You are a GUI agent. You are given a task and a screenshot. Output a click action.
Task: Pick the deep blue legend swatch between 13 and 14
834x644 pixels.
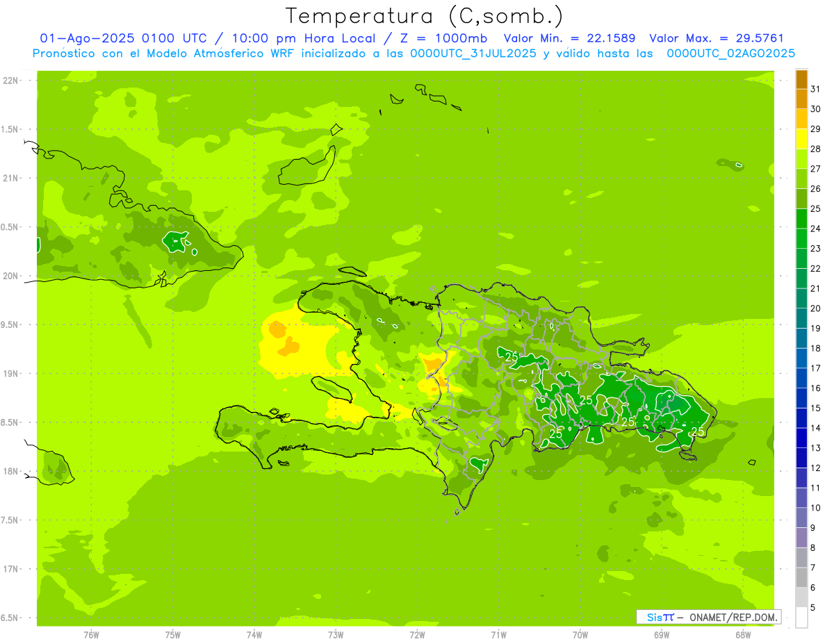(x=801, y=438)
